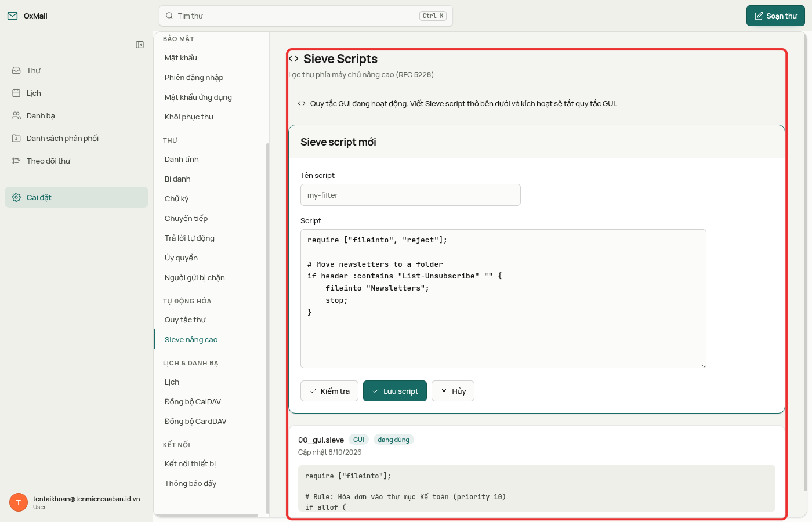Click the settings menu vertical scrollbar
Viewport: 812px width, 522px height.
tap(267, 328)
